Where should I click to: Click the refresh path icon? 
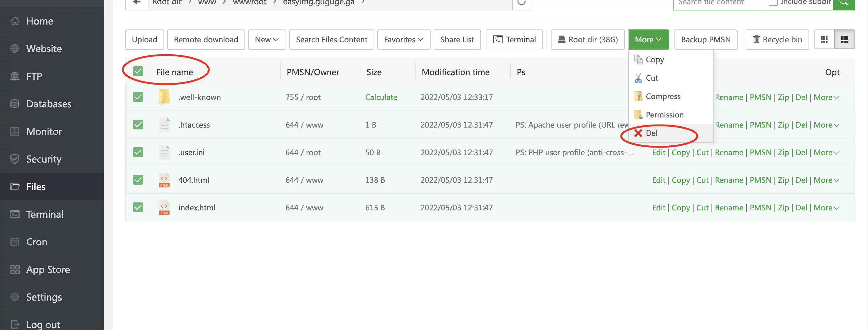[x=521, y=3]
